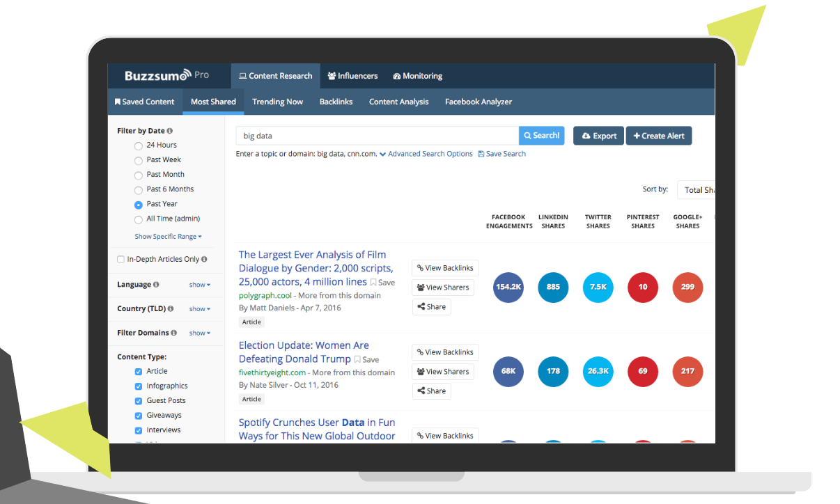Switch to Most Shared tab
Screen dimensions: 840x504
(213, 102)
